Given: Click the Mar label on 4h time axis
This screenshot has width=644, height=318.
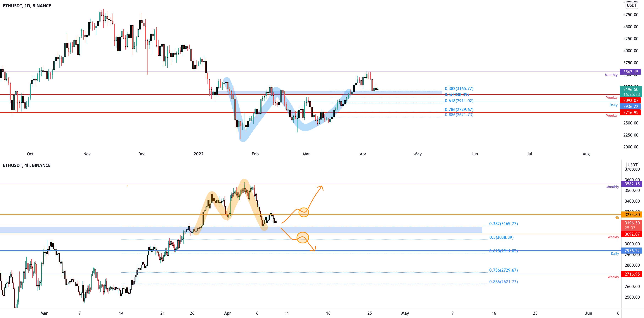Looking at the screenshot, I should [x=44, y=313].
